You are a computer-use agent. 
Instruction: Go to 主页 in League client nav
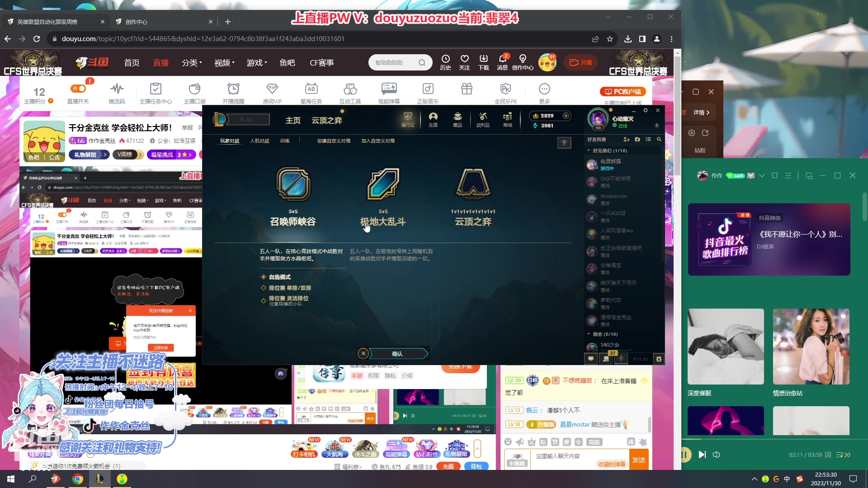(x=293, y=120)
